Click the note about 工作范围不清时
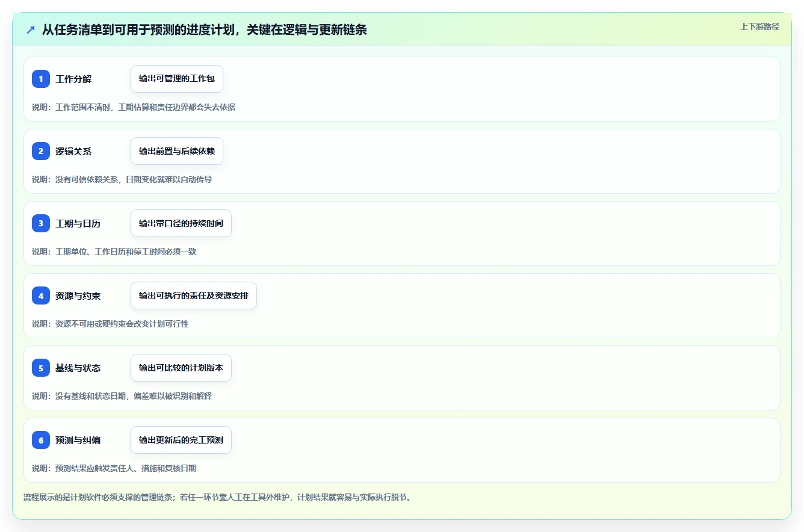The image size is (804, 532). (x=134, y=107)
